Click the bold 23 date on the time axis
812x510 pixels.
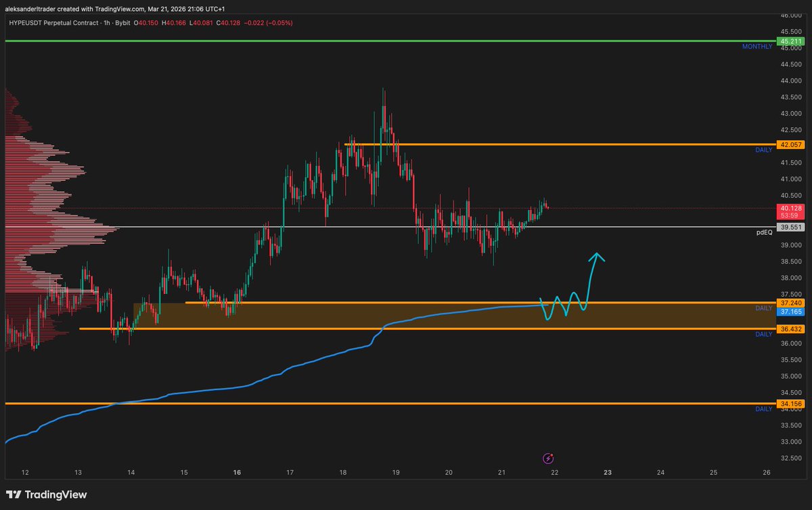pos(608,472)
